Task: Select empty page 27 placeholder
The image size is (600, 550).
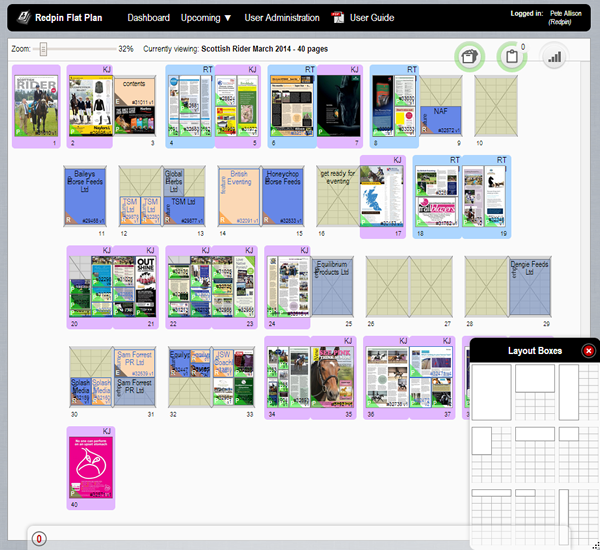Action: point(431,287)
